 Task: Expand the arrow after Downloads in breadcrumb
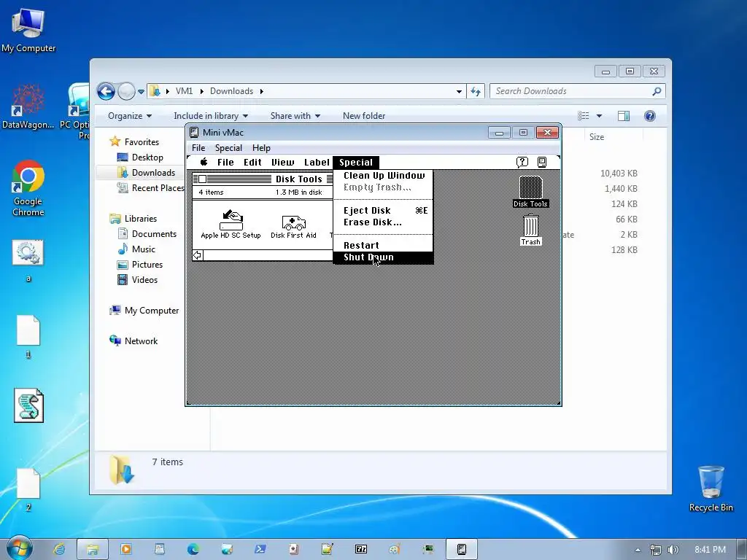[x=262, y=91]
